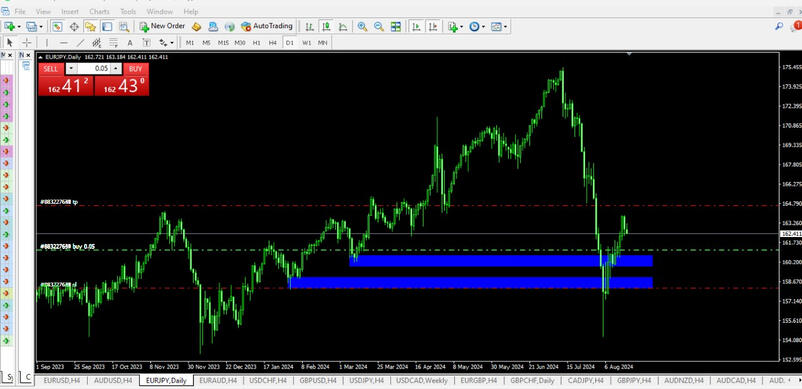
Task: Open the Strategy Tester icon
Action: tap(124, 27)
